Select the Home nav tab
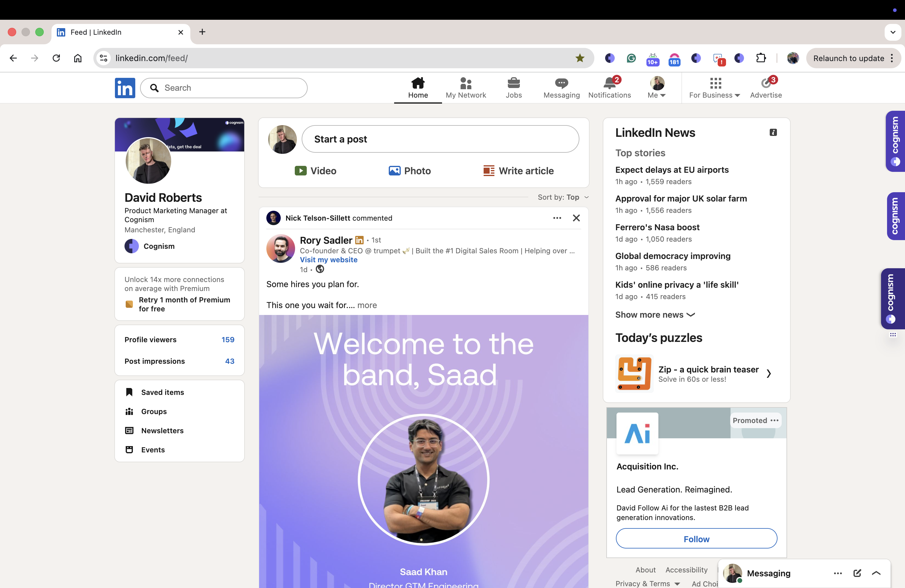This screenshot has width=905, height=588. [x=418, y=88]
